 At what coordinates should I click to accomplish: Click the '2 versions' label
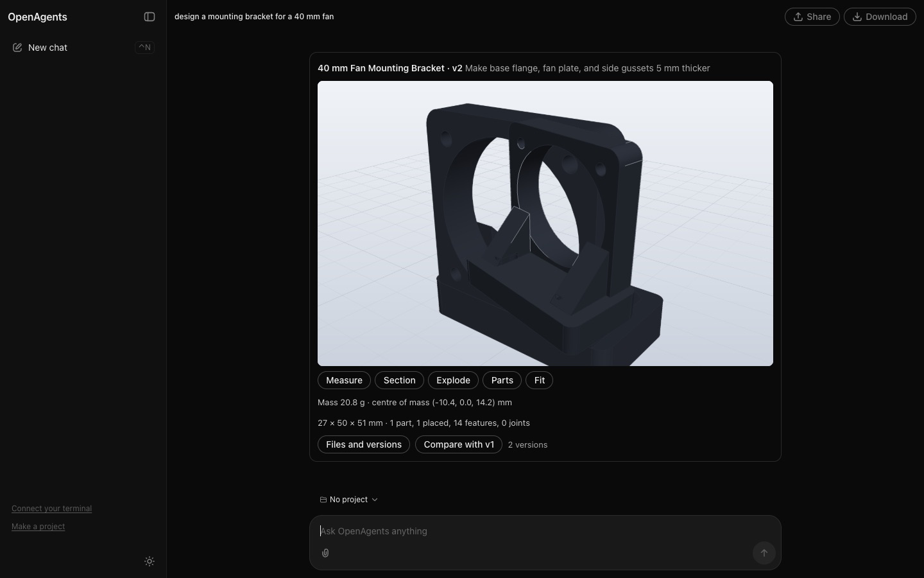click(x=527, y=444)
